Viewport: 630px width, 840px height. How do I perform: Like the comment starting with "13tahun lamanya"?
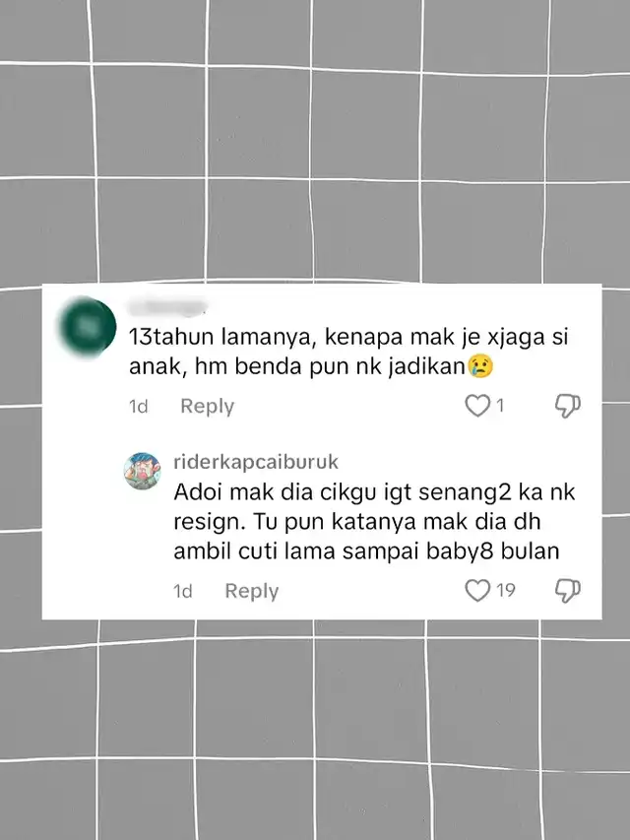tap(477, 406)
